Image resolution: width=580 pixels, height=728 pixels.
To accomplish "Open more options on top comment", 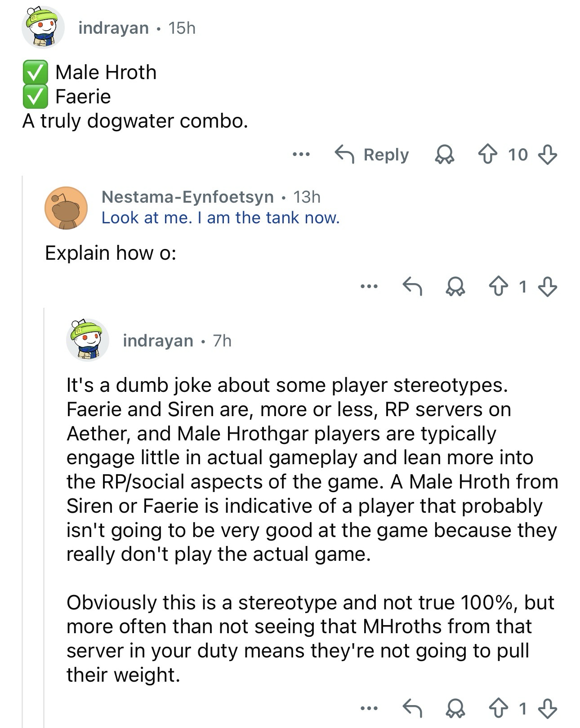I will click(301, 155).
